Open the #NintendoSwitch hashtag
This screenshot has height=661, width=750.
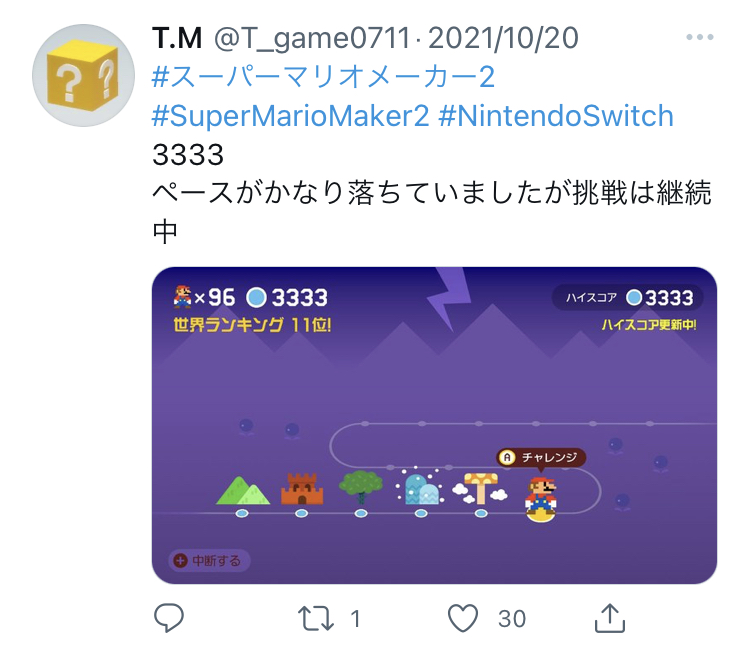(556, 116)
